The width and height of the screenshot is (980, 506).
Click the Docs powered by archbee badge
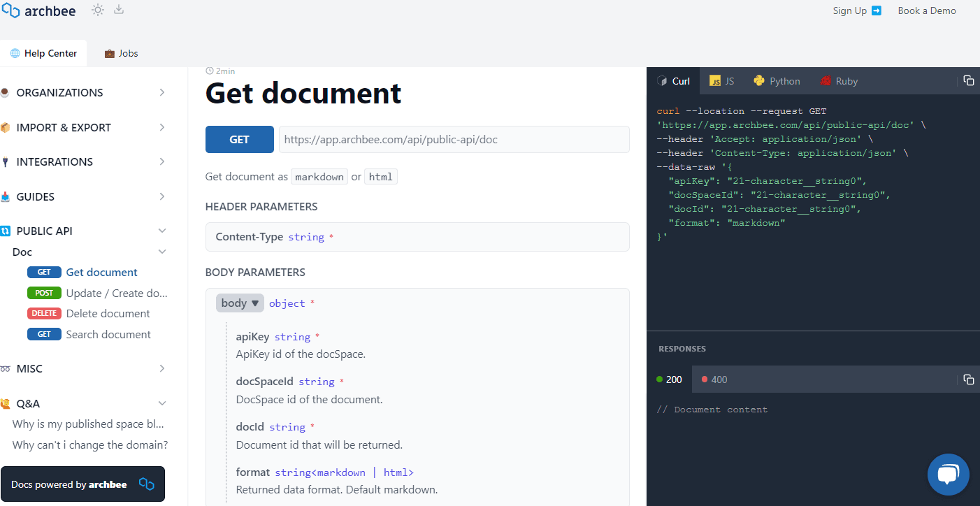(x=82, y=484)
